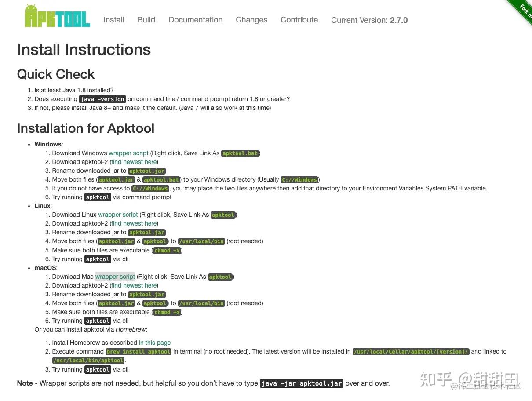The width and height of the screenshot is (532, 401).
Task: Click the Windows section label
Action: (x=48, y=144)
